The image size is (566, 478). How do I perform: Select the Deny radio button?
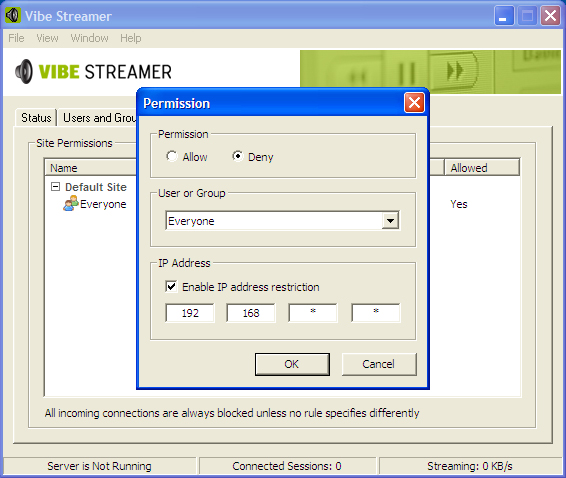coord(238,156)
